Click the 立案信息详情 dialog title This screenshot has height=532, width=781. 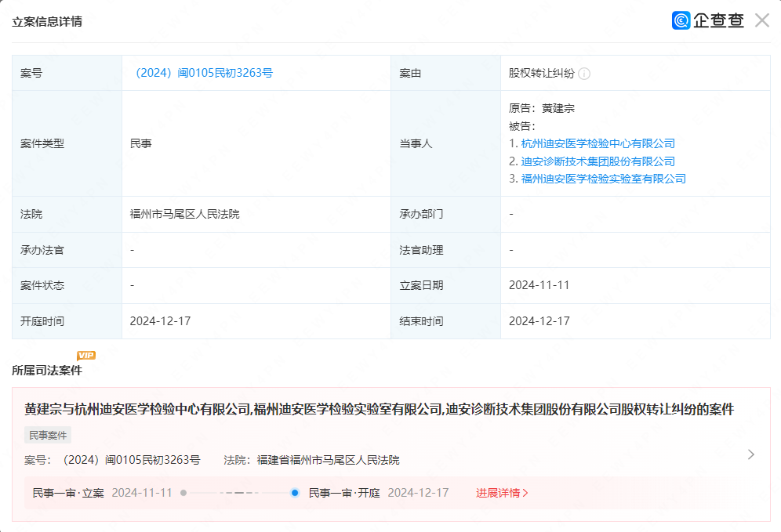pyautogui.click(x=47, y=21)
